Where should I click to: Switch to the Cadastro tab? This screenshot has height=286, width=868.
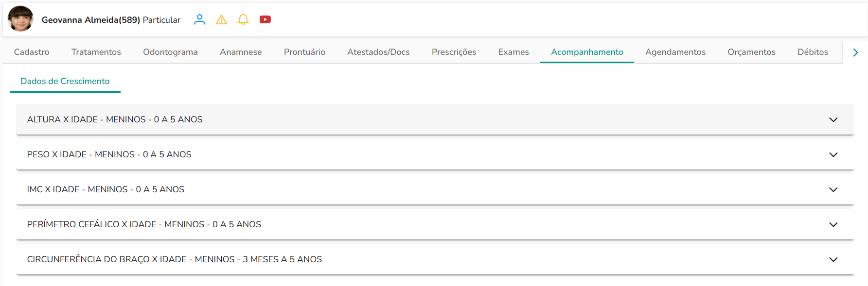(x=32, y=52)
